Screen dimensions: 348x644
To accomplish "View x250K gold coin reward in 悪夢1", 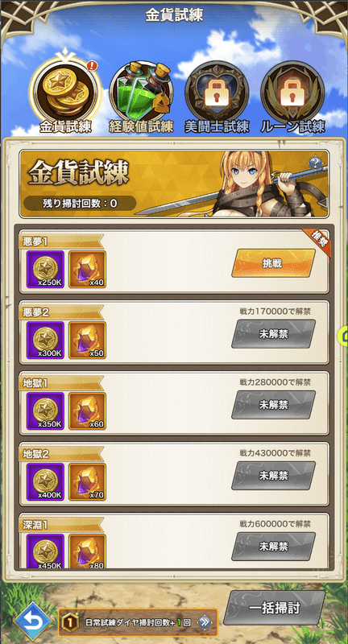I will [45, 269].
